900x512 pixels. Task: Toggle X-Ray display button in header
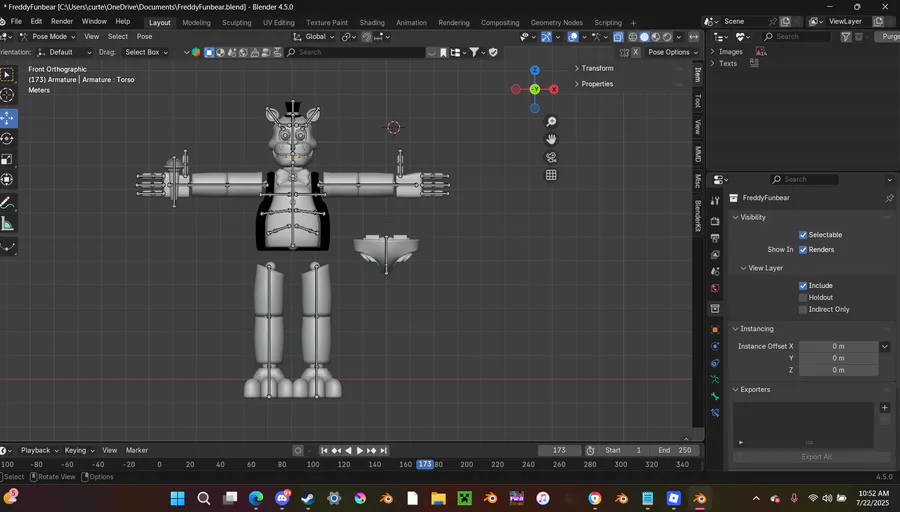click(618, 37)
